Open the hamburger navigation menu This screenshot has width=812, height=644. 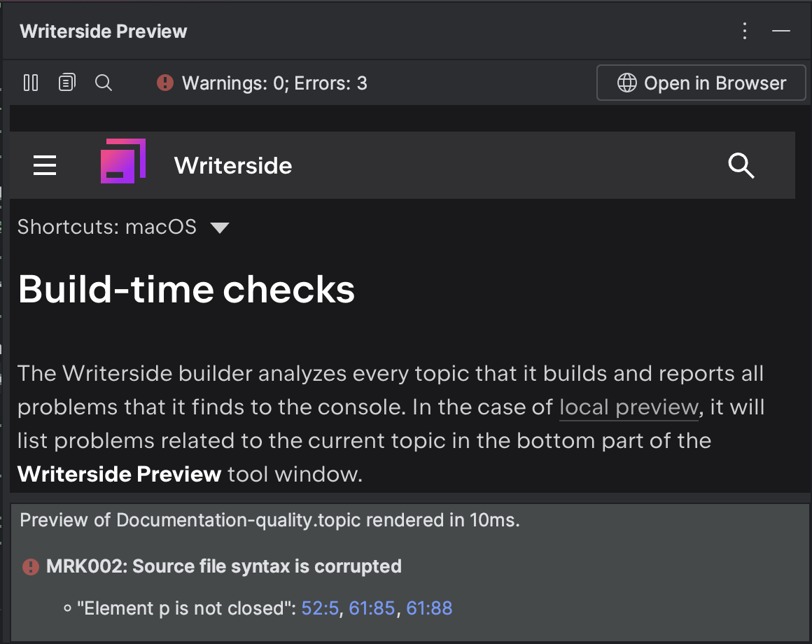(x=45, y=165)
